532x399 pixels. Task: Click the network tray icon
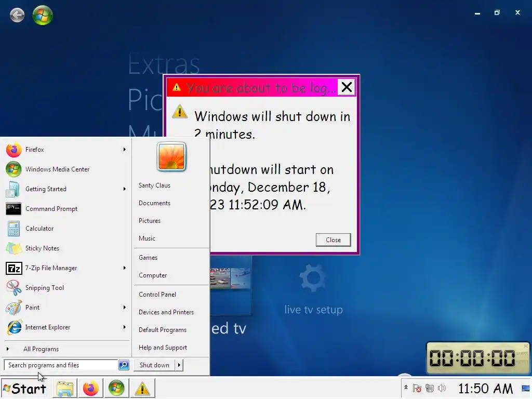[x=430, y=388]
